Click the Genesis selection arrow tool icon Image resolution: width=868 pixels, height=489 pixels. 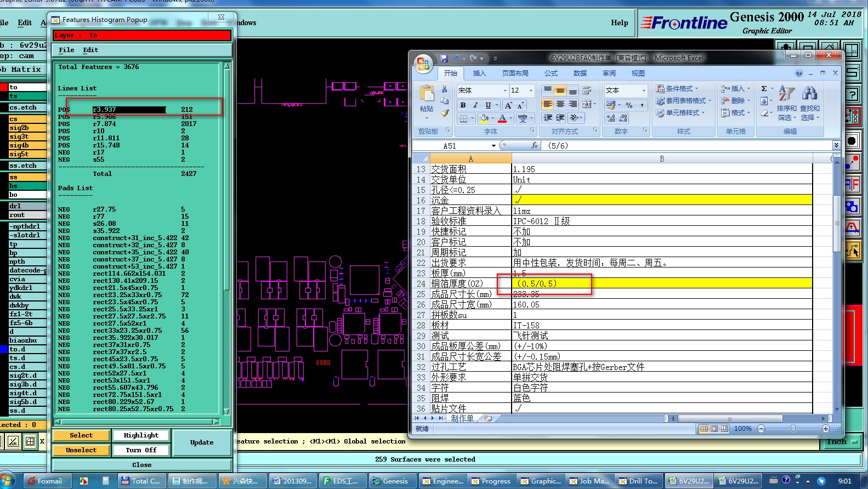click(x=853, y=251)
